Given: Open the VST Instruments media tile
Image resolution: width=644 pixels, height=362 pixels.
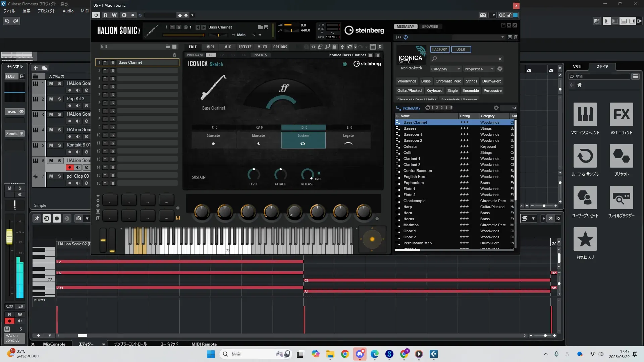Looking at the screenshot, I should [x=585, y=115].
